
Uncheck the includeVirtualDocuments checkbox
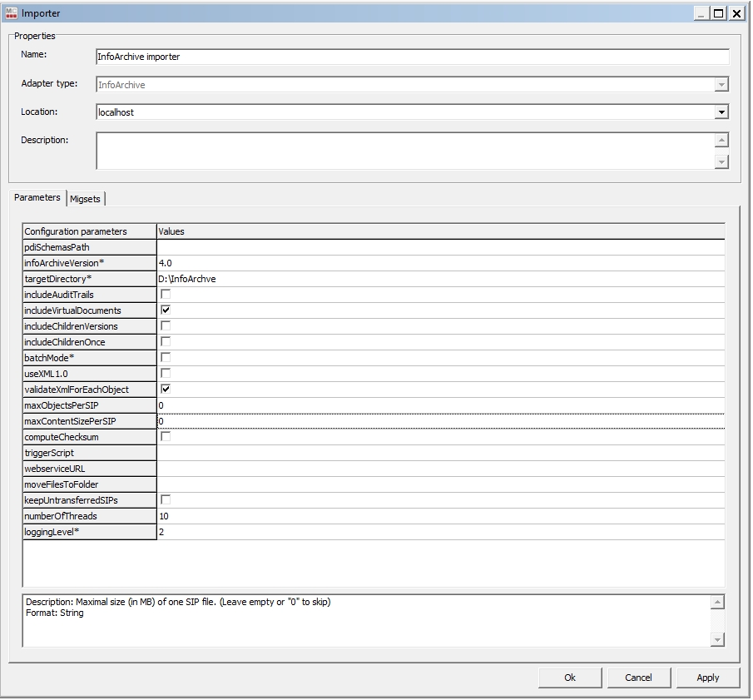(x=166, y=310)
